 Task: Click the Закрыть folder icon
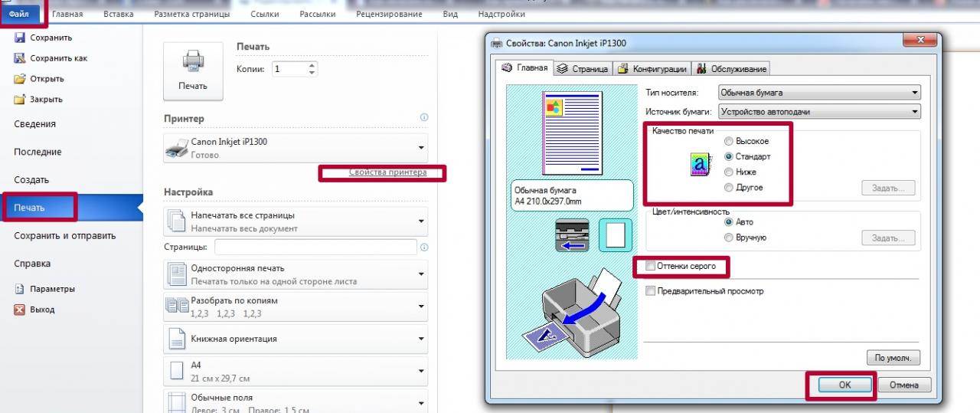pos(20,100)
